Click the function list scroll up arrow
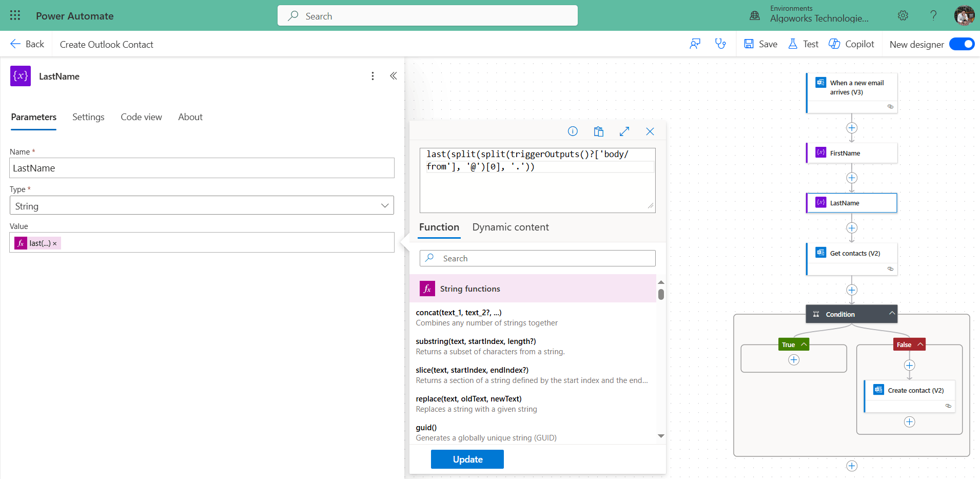The width and height of the screenshot is (980, 479). point(661,282)
